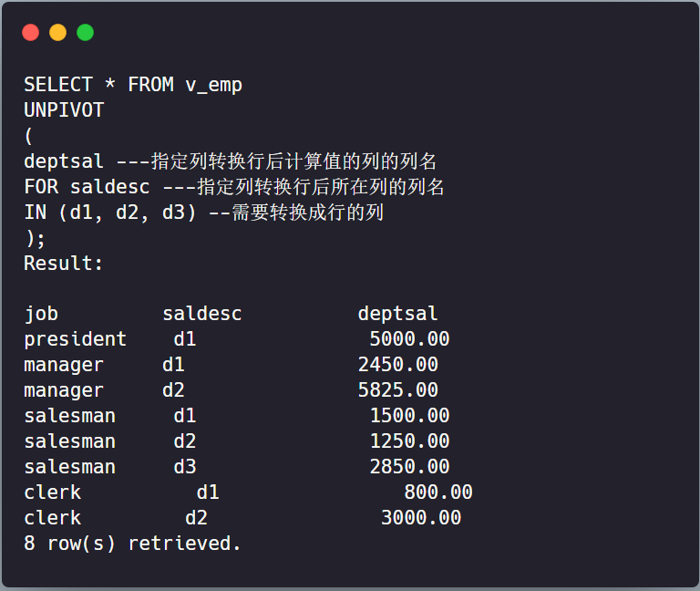Click the d3 value in salesman row
The width and height of the screenshot is (700, 591).
pos(185,467)
